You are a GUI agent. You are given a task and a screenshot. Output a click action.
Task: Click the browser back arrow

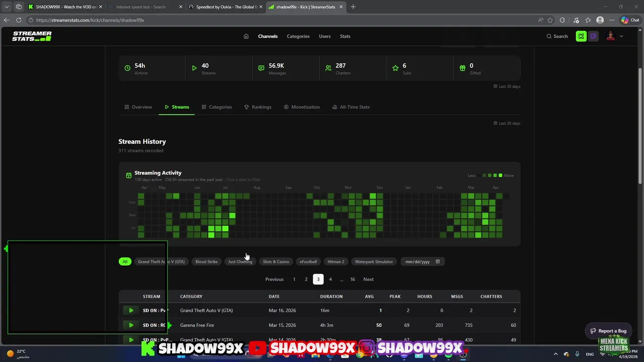point(7,20)
